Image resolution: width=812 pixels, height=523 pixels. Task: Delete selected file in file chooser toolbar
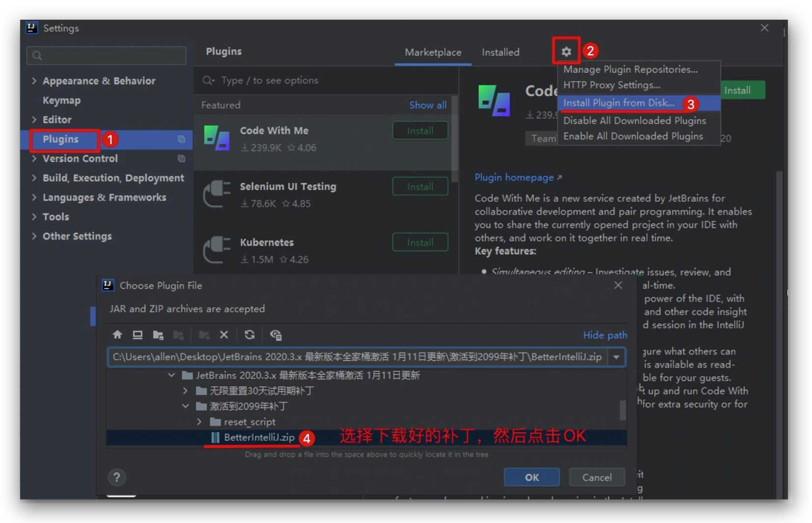(x=224, y=335)
